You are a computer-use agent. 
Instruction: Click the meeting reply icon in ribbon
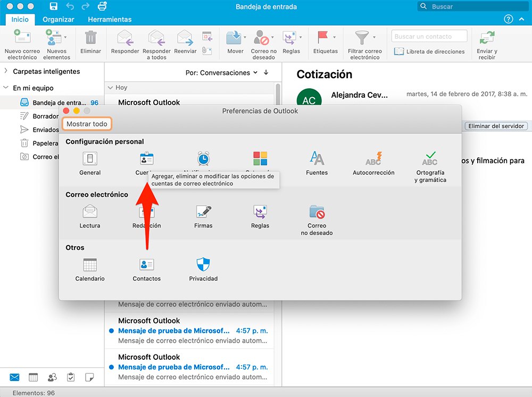pyautogui.click(x=207, y=36)
